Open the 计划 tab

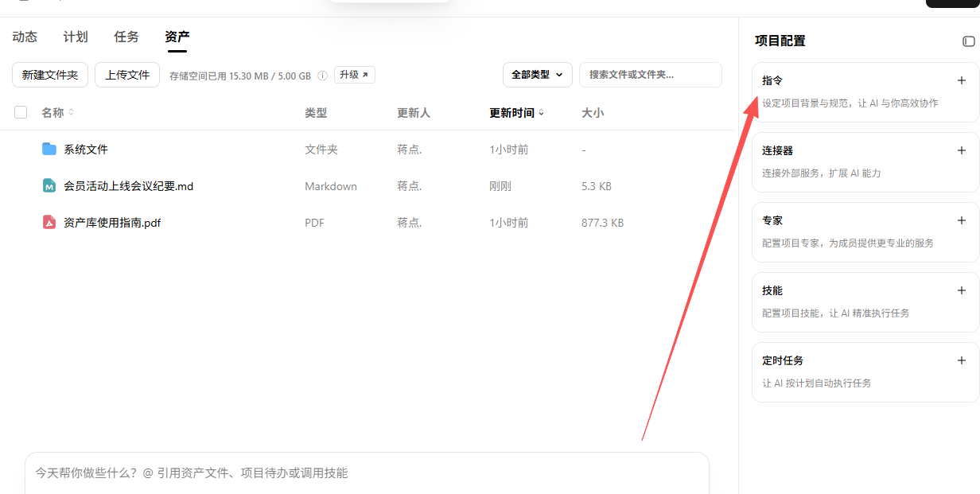click(x=76, y=37)
